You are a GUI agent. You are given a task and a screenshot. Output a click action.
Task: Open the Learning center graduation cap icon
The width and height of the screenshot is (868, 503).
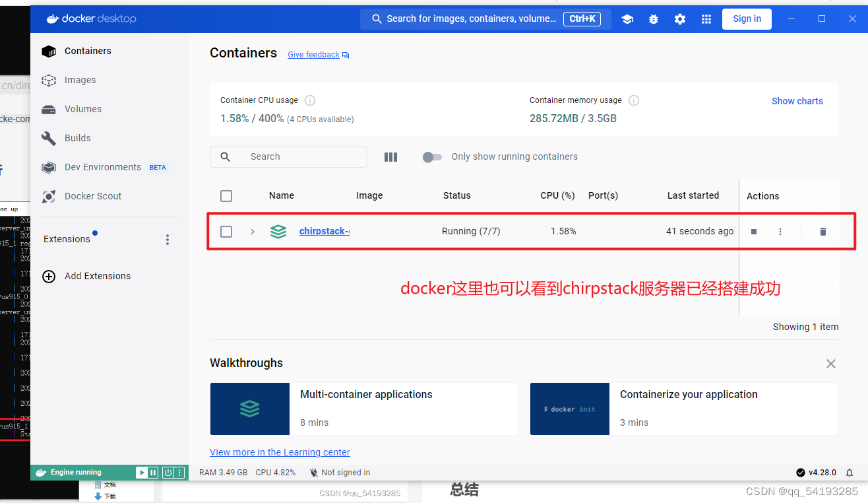(x=627, y=19)
